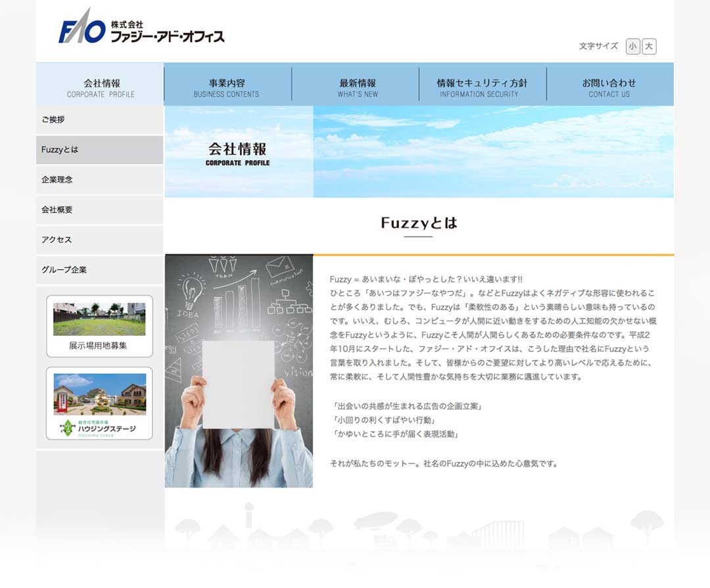Open the お問い合わせ Contact Us tab

[609, 84]
